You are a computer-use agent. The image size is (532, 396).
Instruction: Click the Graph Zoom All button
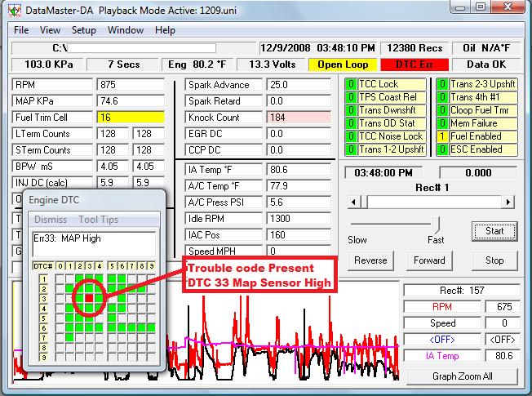pos(462,376)
